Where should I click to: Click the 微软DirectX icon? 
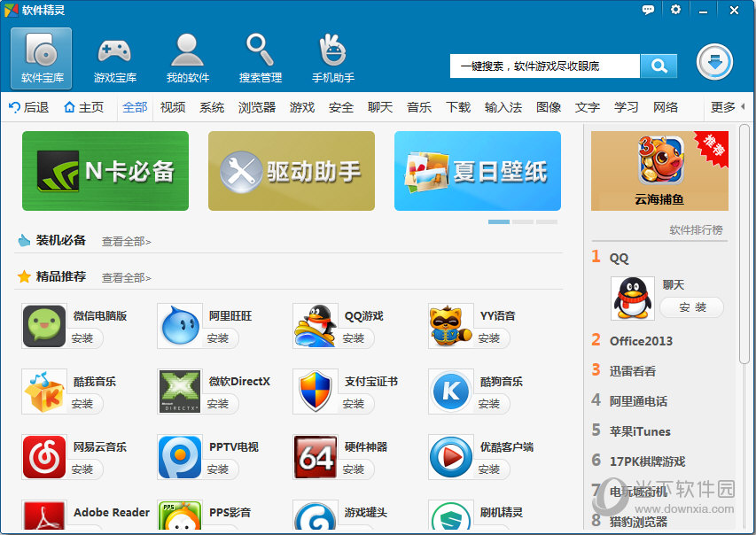[x=179, y=392]
